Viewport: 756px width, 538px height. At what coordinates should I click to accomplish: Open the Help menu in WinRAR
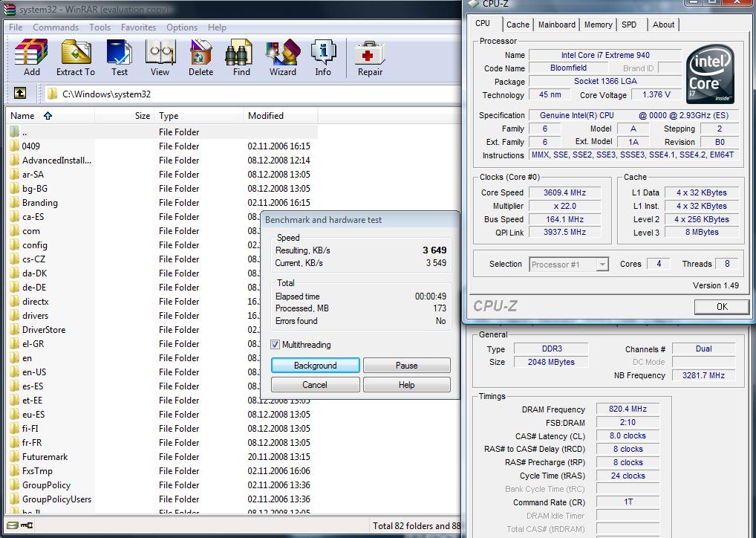(x=217, y=27)
